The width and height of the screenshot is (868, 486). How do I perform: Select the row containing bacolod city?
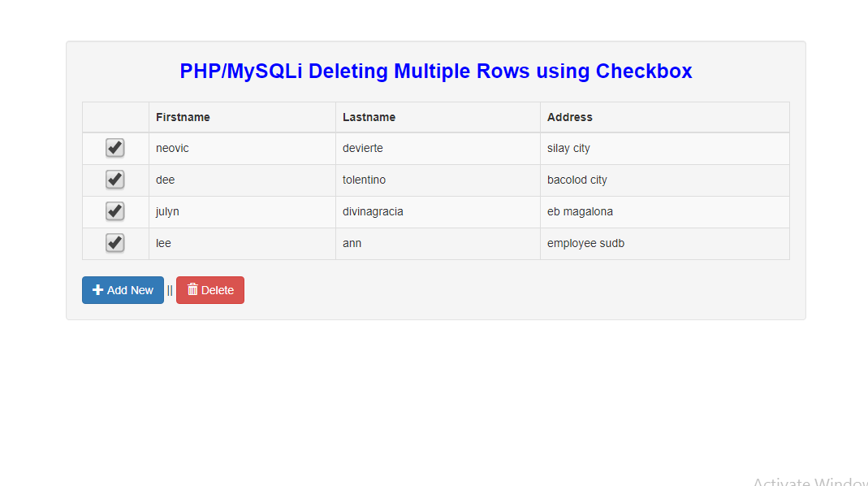577,180
